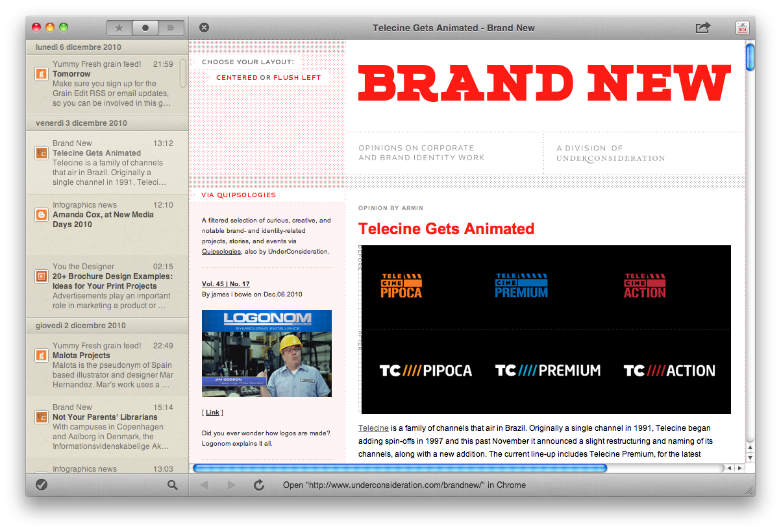Click the 21:59 timestamp on the Tomorrow entry

pyautogui.click(x=163, y=64)
